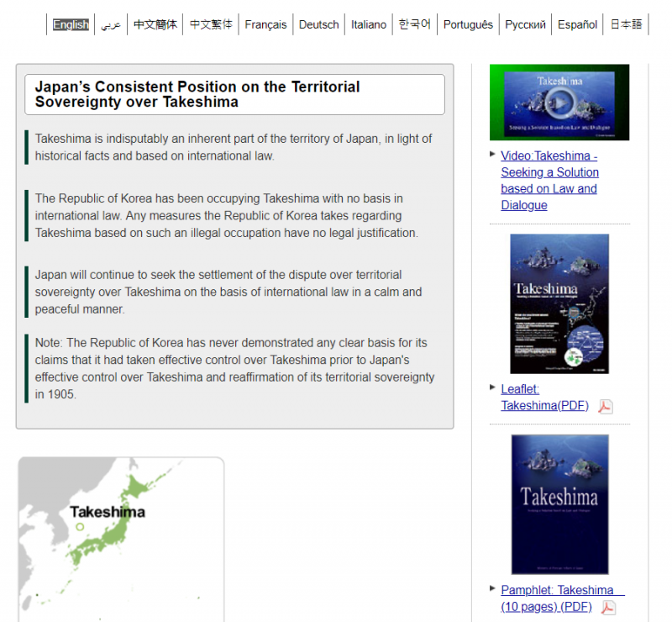Image resolution: width=672 pixels, height=622 pixels.
Task: Click the PDF icon beside Pamphlet link
Action: pyautogui.click(x=608, y=607)
